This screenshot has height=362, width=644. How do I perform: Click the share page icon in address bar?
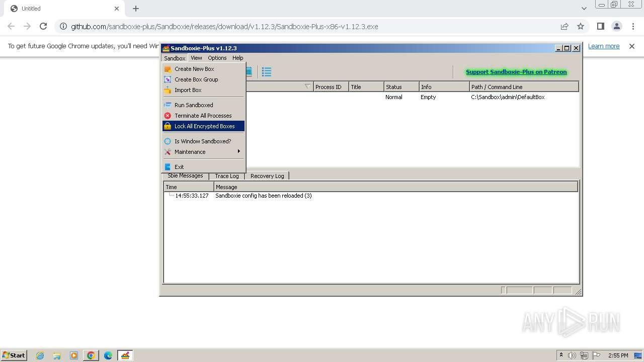(x=565, y=26)
